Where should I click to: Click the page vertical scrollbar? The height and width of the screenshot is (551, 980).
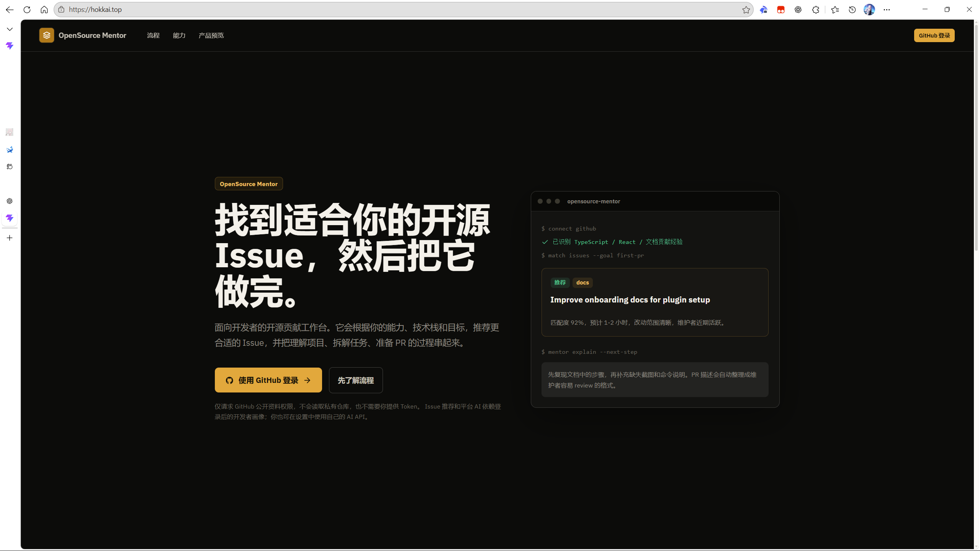click(x=977, y=138)
